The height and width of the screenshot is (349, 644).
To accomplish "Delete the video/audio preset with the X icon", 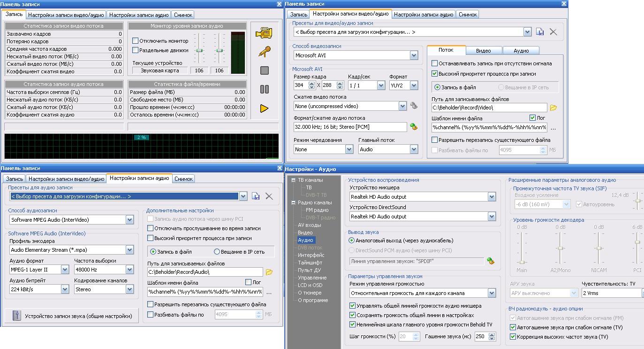I will (553, 32).
